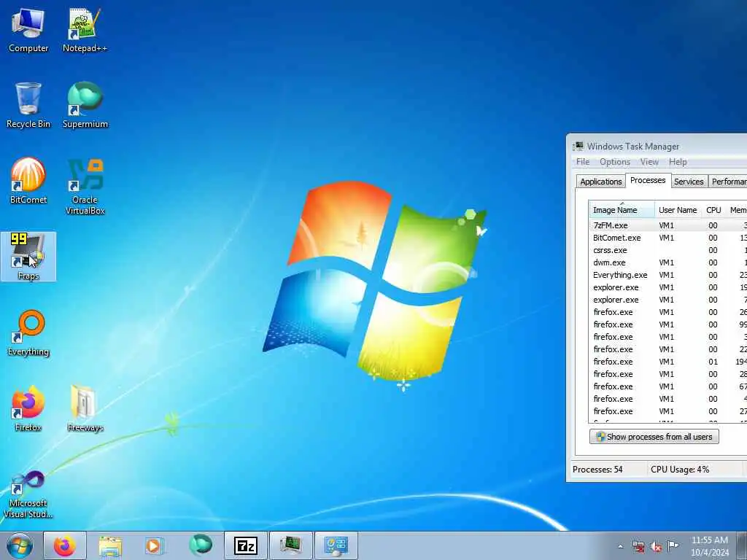
Task: Sort processes by CPU column
Action: click(x=713, y=210)
